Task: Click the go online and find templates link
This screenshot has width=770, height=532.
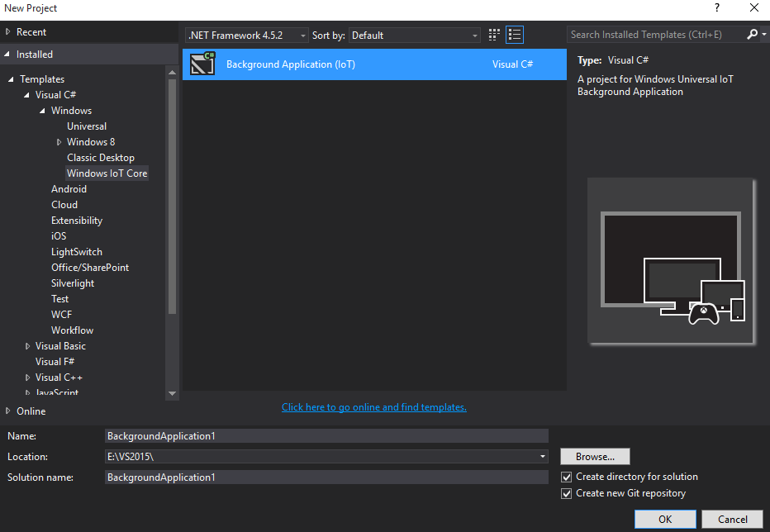Action: [x=374, y=407]
